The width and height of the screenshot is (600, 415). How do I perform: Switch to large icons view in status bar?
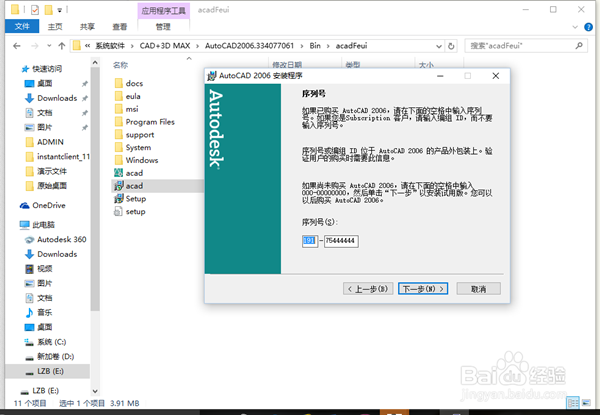(586, 402)
